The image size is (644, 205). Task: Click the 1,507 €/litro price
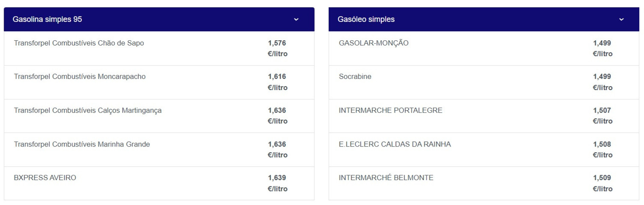(x=602, y=116)
